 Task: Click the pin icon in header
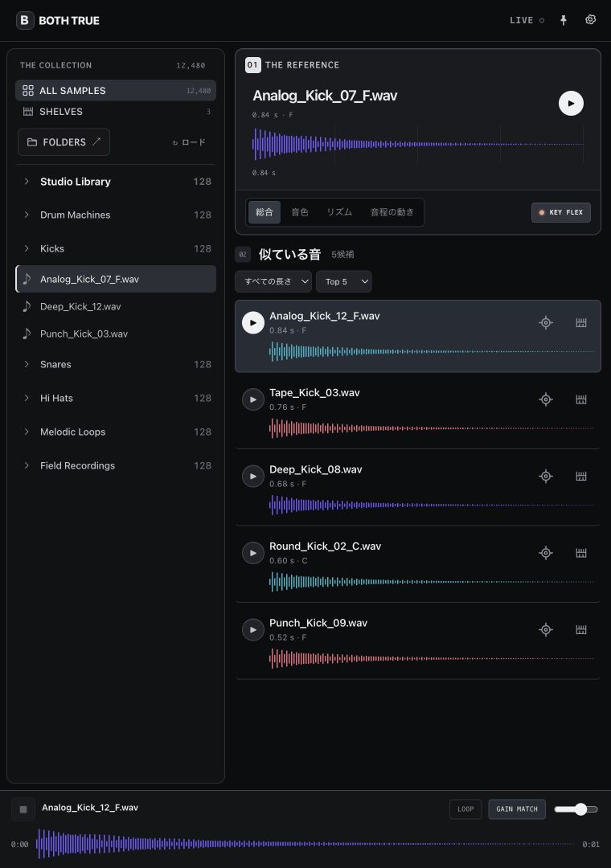click(x=564, y=20)
